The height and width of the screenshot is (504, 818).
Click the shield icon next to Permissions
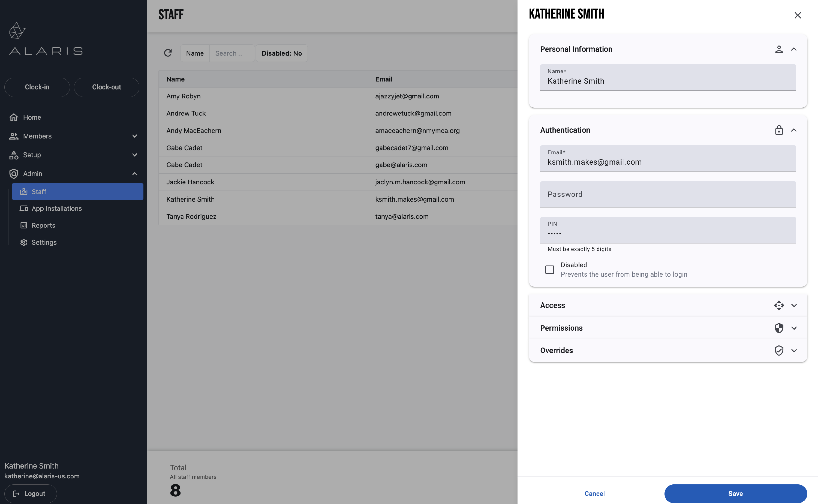(x=779, y=328)
